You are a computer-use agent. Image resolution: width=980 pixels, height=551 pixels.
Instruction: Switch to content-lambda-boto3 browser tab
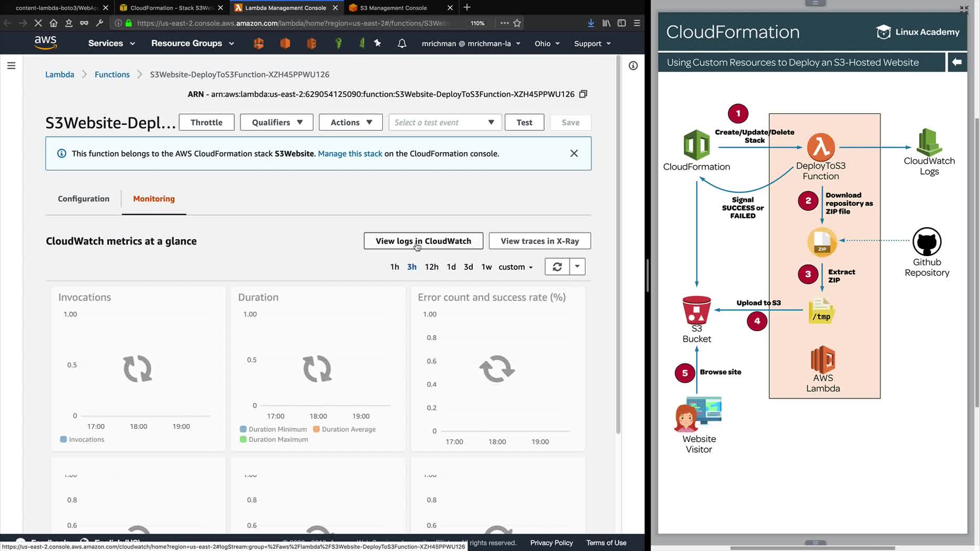coord(57,8)
